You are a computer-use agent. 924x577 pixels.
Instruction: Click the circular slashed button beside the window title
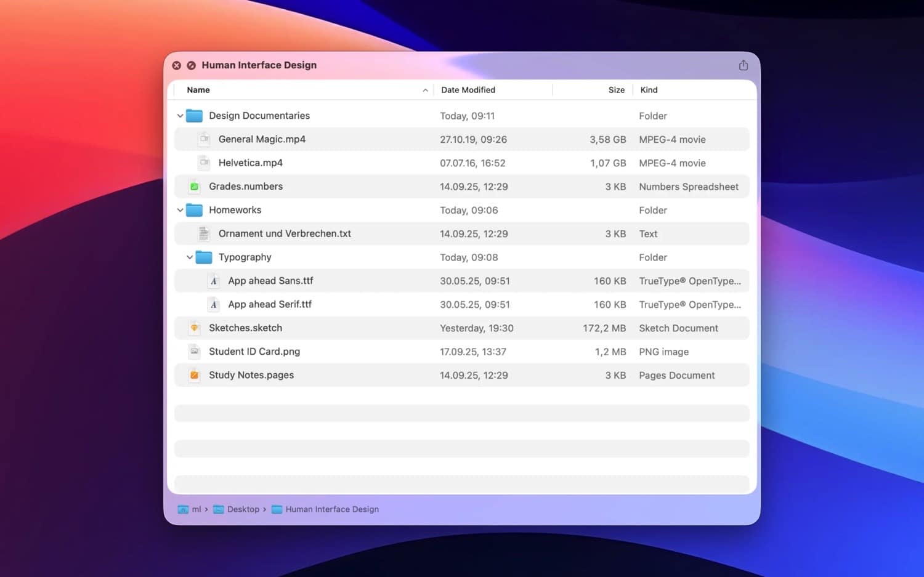coord(191,65)
